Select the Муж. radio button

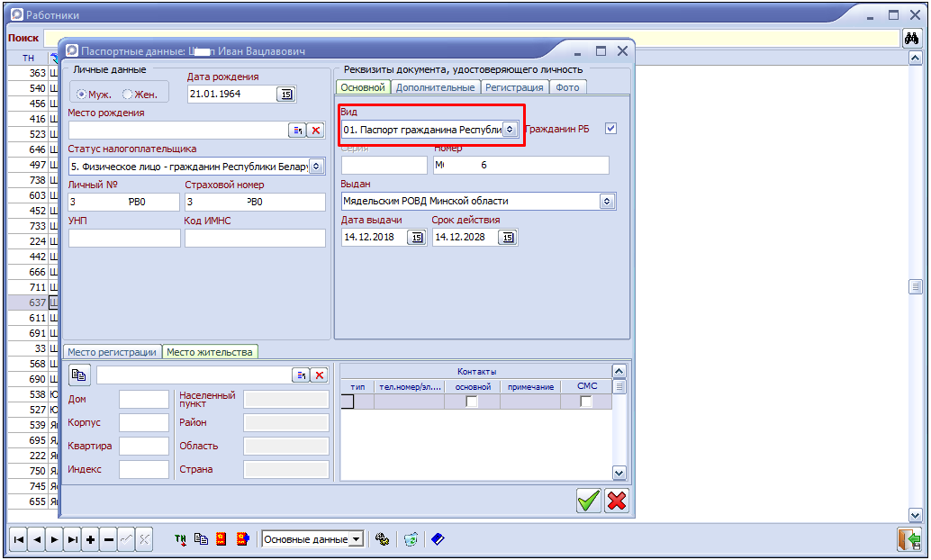[82, 94]
